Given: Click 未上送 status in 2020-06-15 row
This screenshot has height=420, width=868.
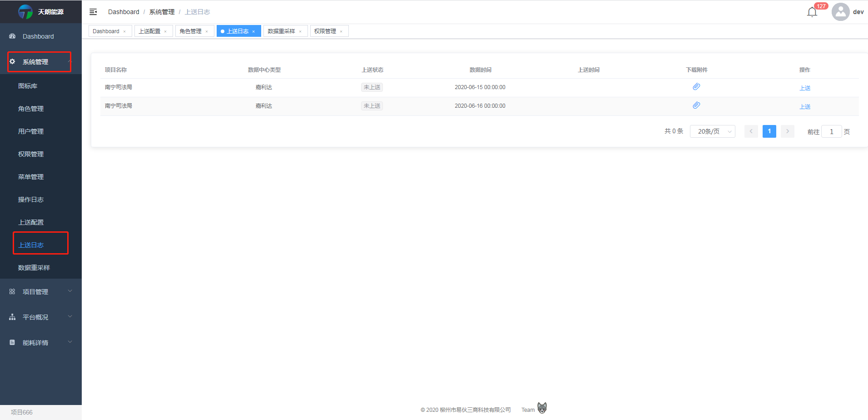Looking at the screenshot, I should (x=372, y=87).
